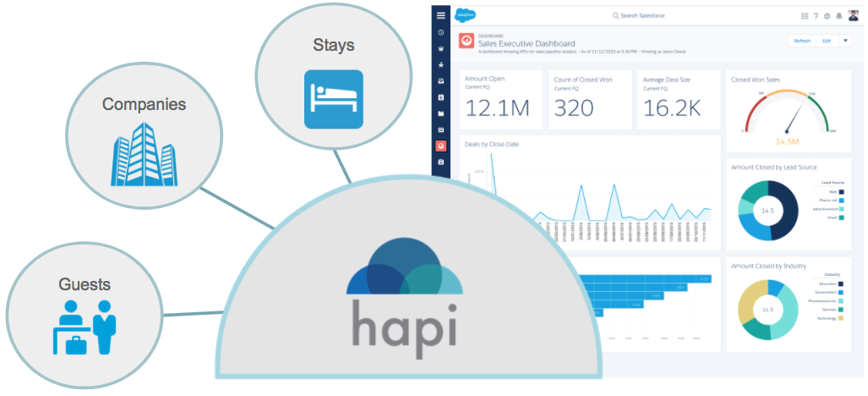This screenshot has height=396, width=868.
Task: Click the top blue horizontal funnel bar
Action: [644, 278]
